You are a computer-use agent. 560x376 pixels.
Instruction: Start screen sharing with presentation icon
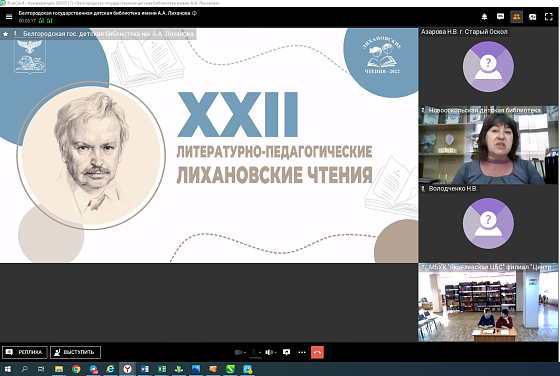(x=286, y=352)
